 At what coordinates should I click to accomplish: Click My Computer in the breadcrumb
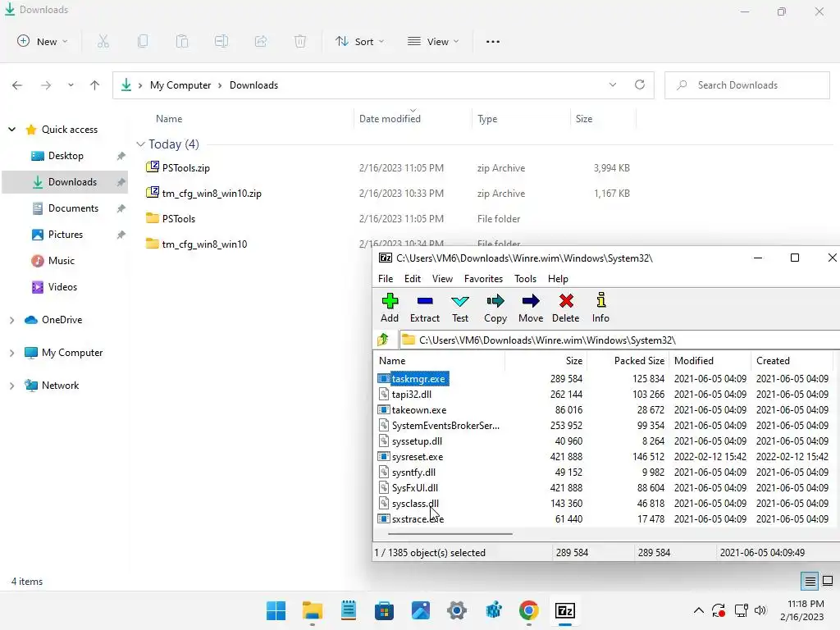click(180, 85)
